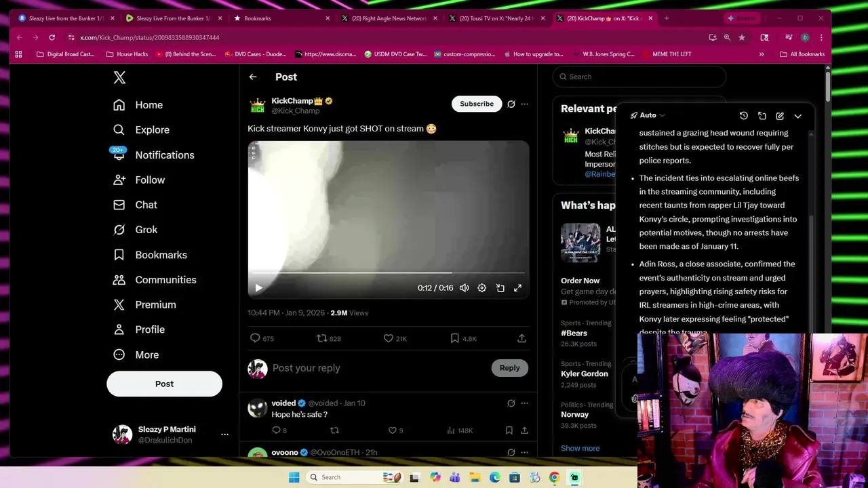
Task: Play the Konvy video
Action: click(x=258, y=288)
